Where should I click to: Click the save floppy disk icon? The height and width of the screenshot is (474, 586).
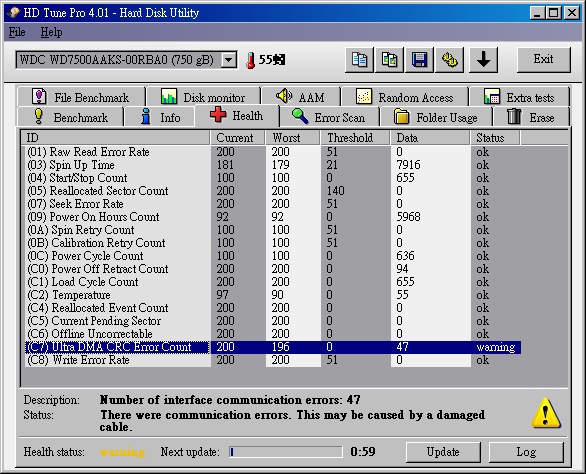(x=419, y=60)
